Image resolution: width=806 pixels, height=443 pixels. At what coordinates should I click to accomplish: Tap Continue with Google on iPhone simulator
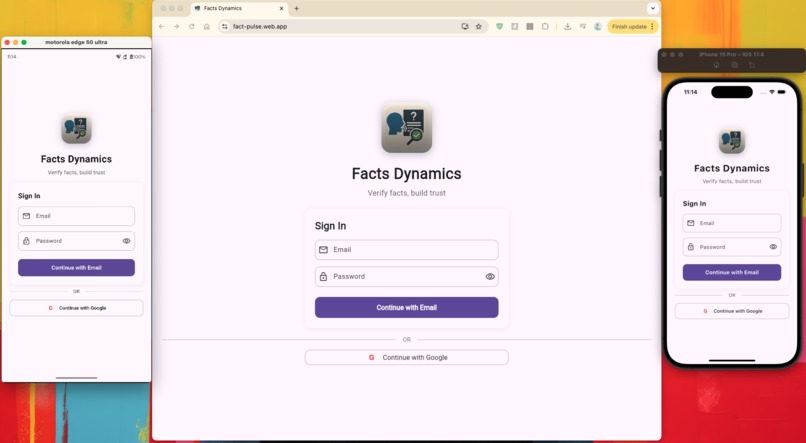732,311
